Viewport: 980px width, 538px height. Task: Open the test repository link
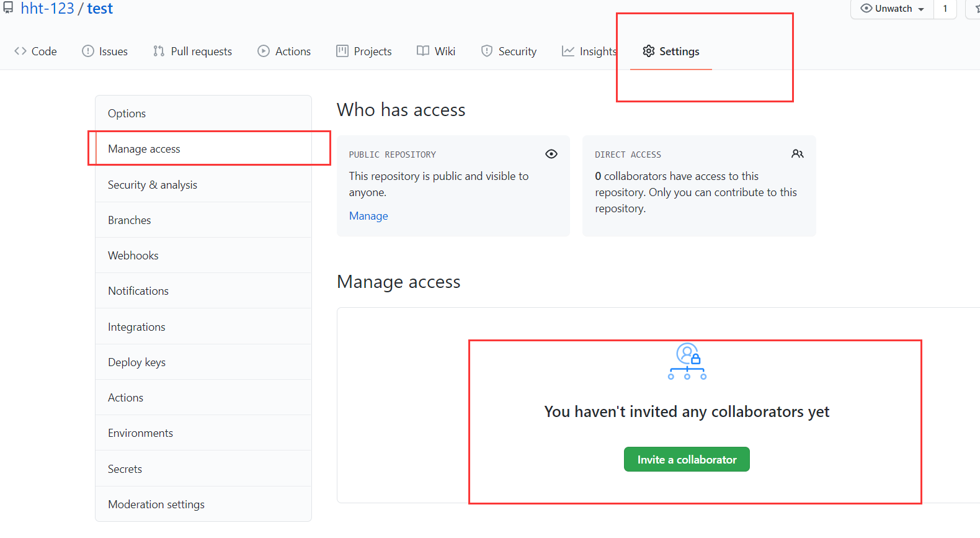[100, 8]
